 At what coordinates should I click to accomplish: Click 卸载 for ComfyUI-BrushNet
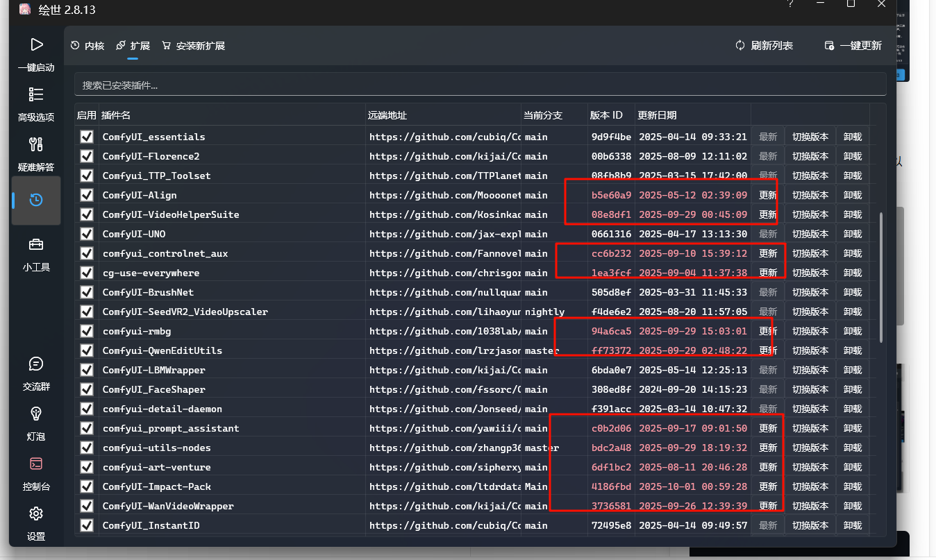pyautogui.click(x=853, y=292)
